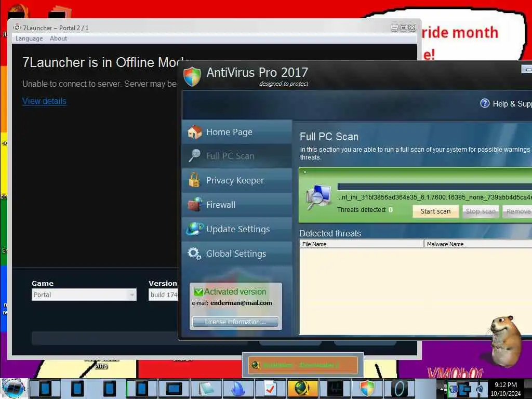Click the green Activated version checkmark icon
Image resolution: width=532 pixels, height=399 pixels.
(198, 291)
